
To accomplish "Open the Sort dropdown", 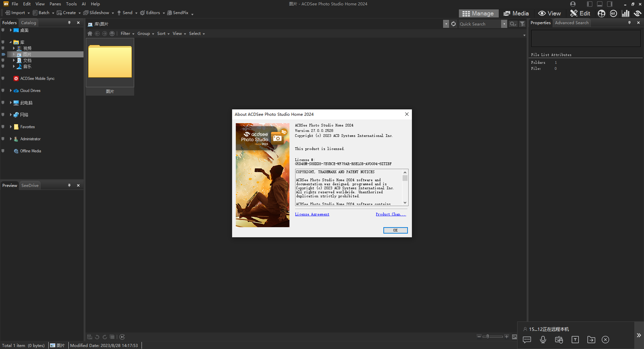I will (163, 34).
